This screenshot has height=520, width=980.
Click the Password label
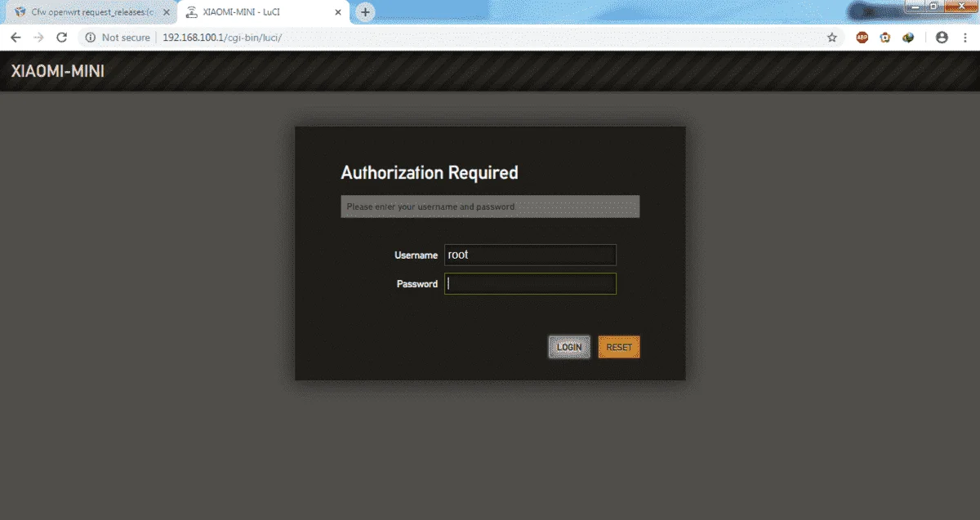coord(417,284)
